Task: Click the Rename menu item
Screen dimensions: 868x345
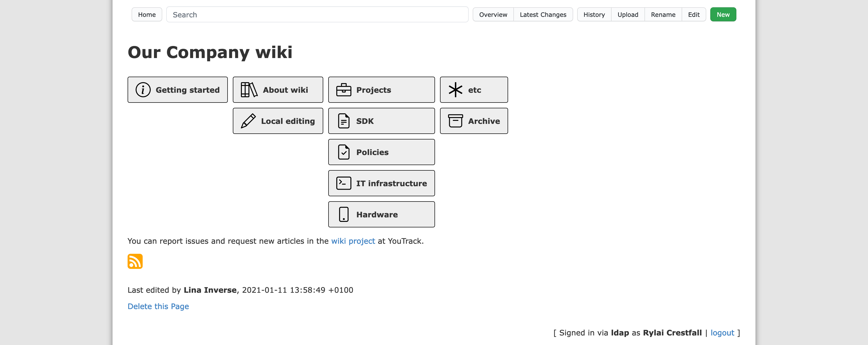Action: point(663,14)
